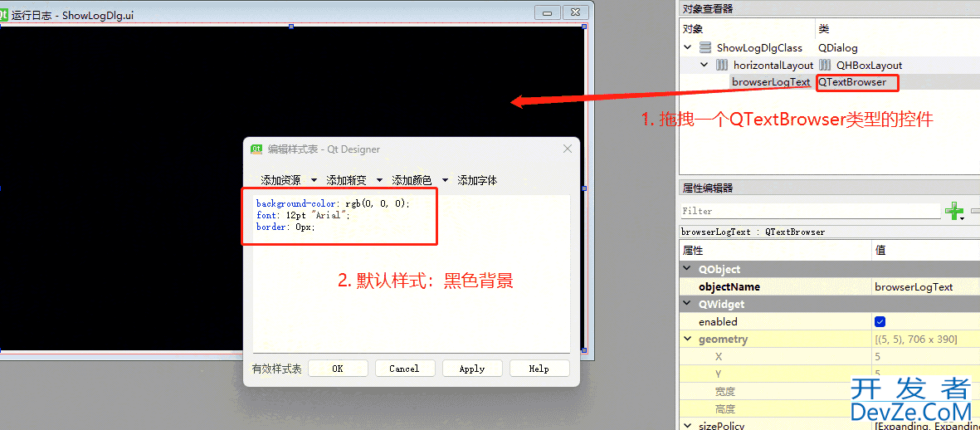Click the 添加渐变 toolbar button
The image size is (980, 430).
tap(346, 180)
